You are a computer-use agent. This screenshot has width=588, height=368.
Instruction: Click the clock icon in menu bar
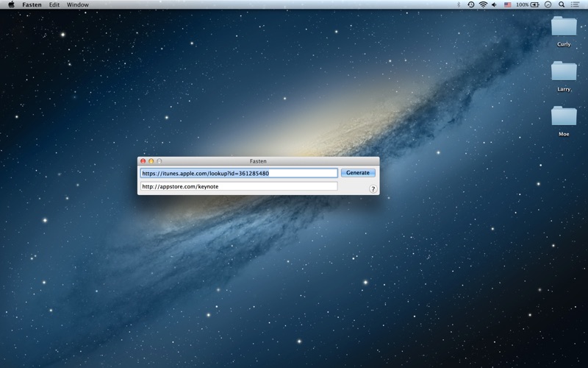click(x=548, y=4)
